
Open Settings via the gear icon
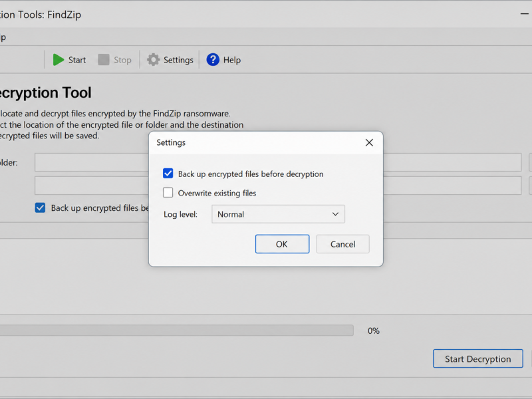pyautogui.click(x=153, y=60)
